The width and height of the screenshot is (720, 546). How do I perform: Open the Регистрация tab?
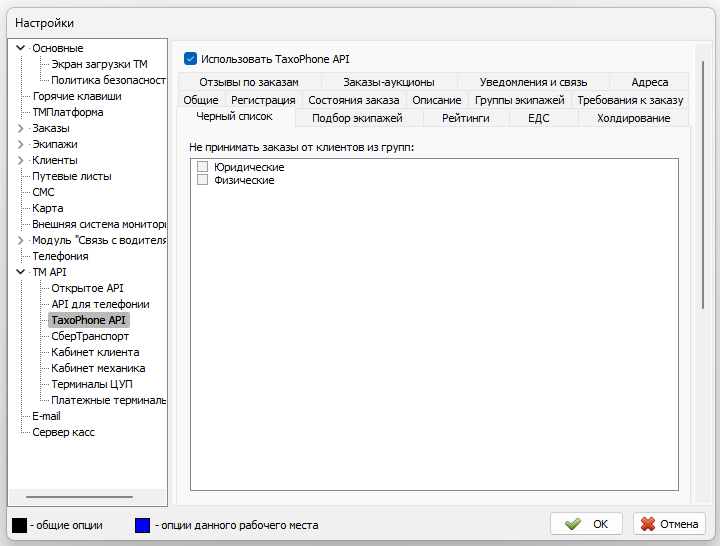click(263, 100)
